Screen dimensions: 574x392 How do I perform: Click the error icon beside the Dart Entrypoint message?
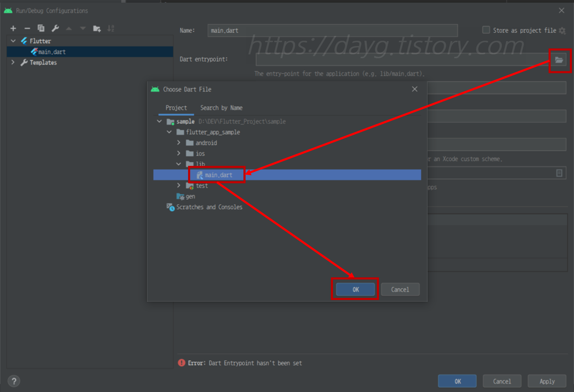181,363
